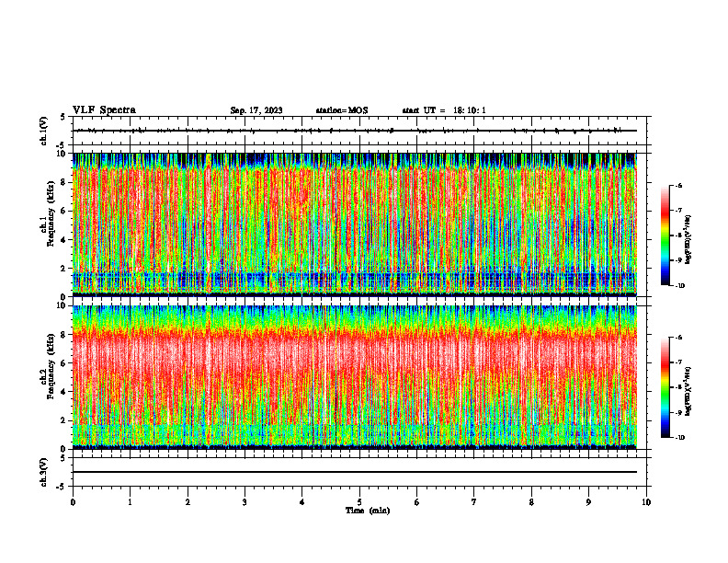Click the "station=MOS" header text
The height and width of the screenshot is (563, 728).
[342, 110]
